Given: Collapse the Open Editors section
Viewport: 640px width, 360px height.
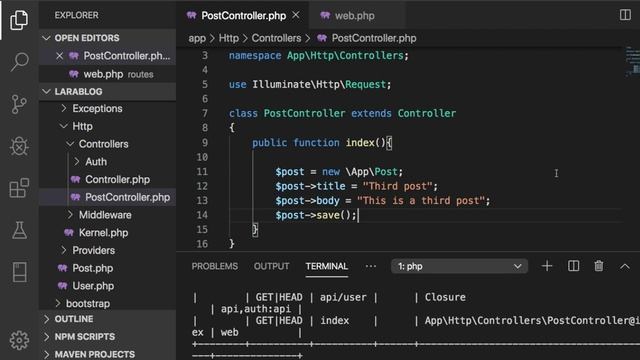Looking at the screenshot, I should click(x=46, y=38).
